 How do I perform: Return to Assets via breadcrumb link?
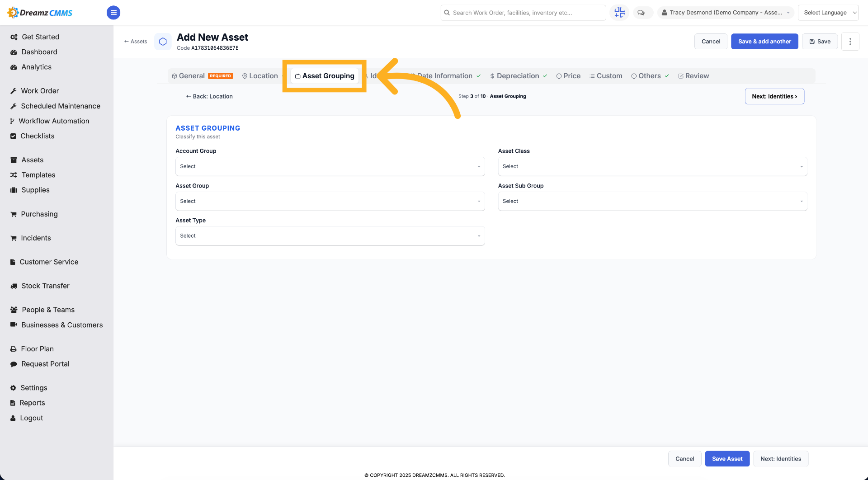pos(136,42)
